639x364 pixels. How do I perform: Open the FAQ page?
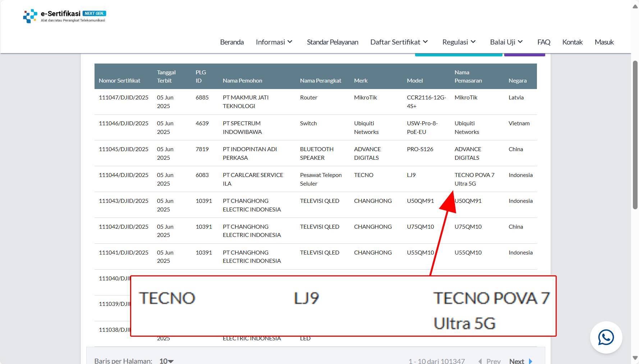point(544,42)
